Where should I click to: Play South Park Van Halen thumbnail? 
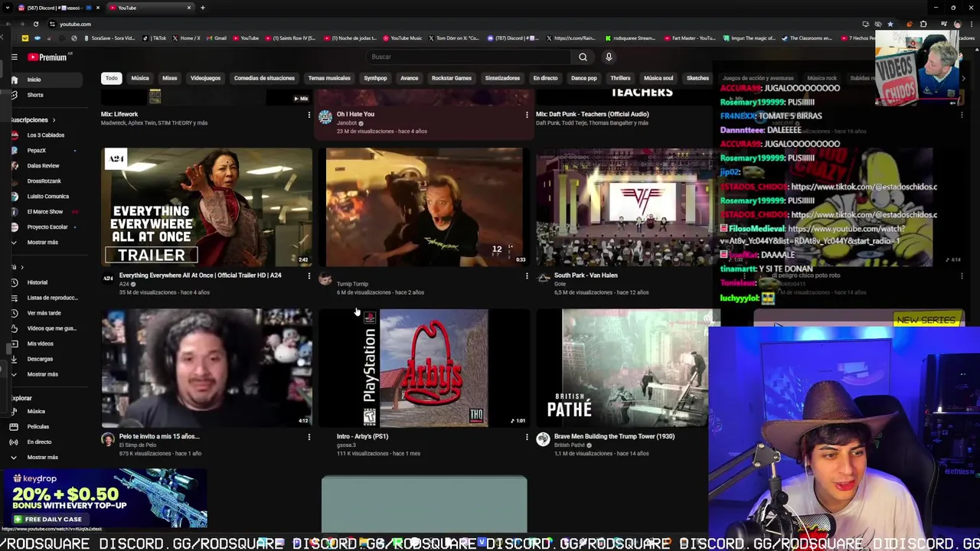(x=626, y=207)
